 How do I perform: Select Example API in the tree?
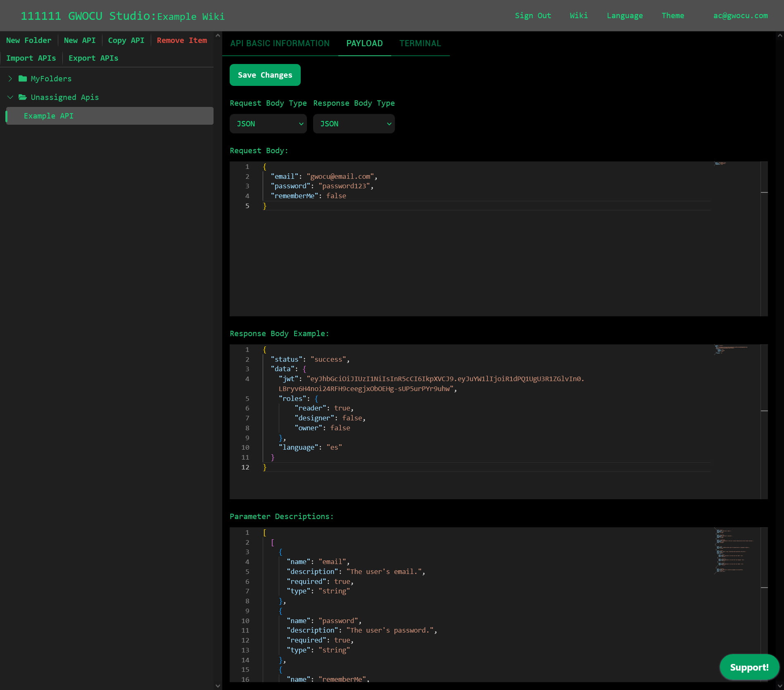click(110, 116)
